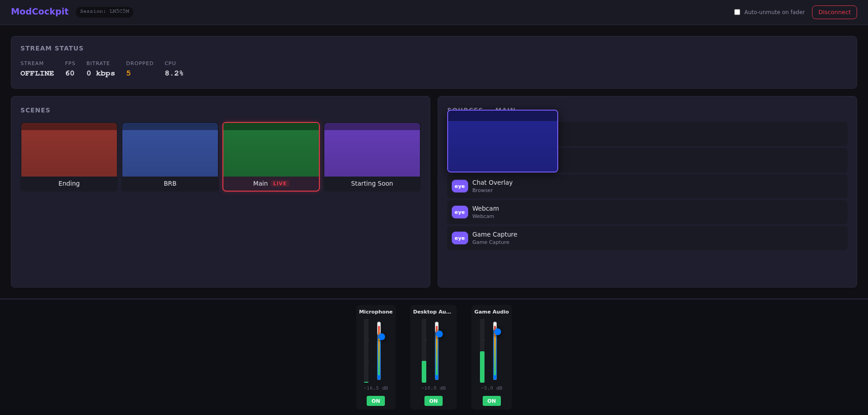
Task: Enable Auto-unmute on fader
Action: tap(737, 12)
